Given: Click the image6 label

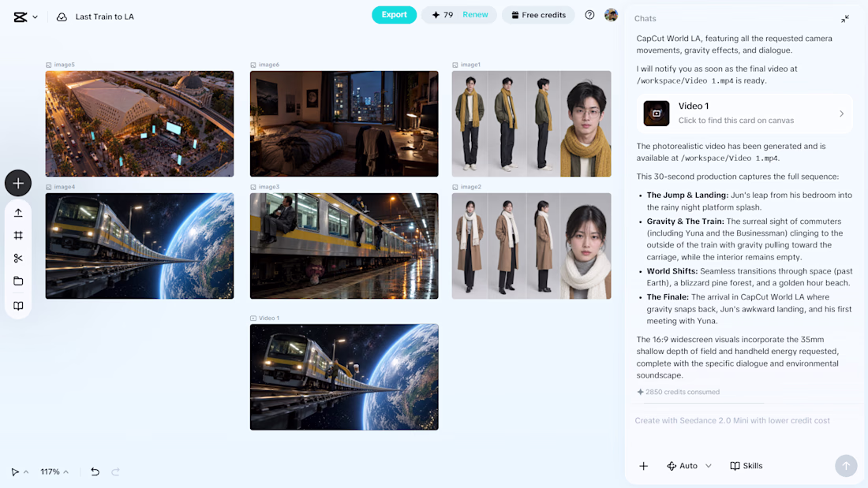Looking at the screenshot, I should point(269,65).
